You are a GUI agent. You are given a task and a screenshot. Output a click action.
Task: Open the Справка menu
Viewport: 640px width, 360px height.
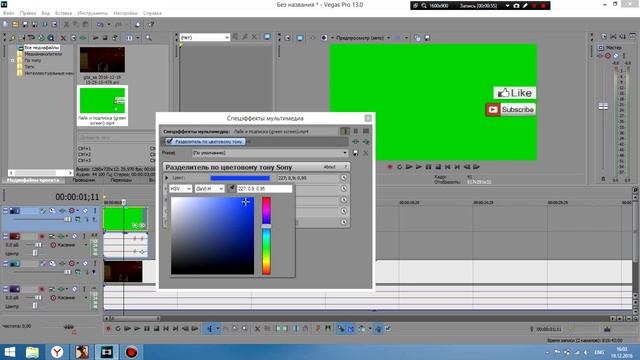(x=152, y=13)
